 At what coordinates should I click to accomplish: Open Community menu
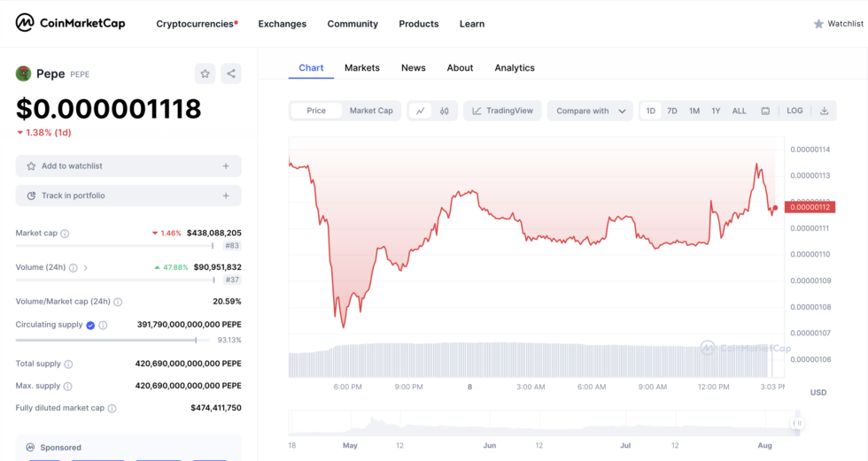coord(353,24)
